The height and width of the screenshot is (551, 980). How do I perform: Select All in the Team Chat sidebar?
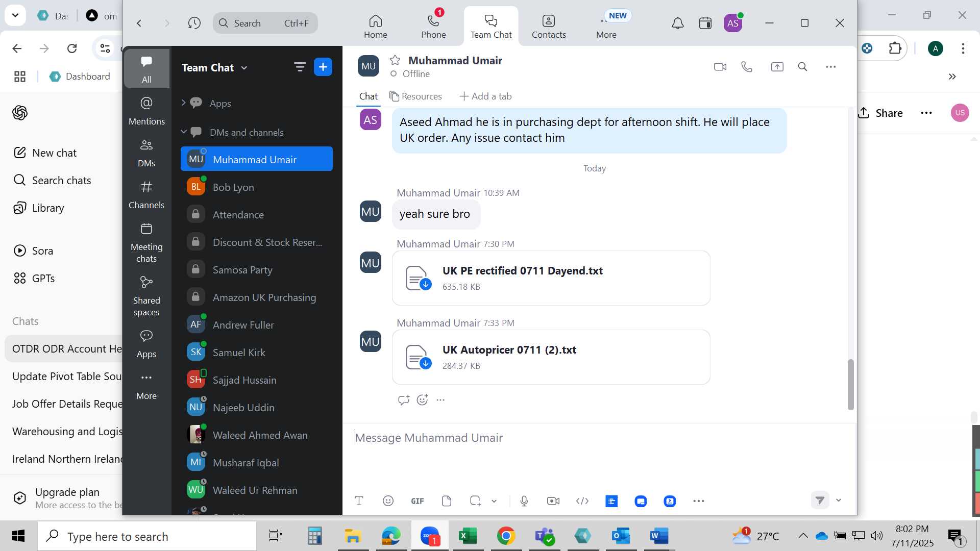click(x=146, y=69)
